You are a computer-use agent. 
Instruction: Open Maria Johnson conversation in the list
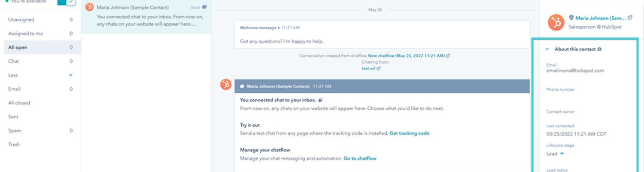(x=146, y=16)
